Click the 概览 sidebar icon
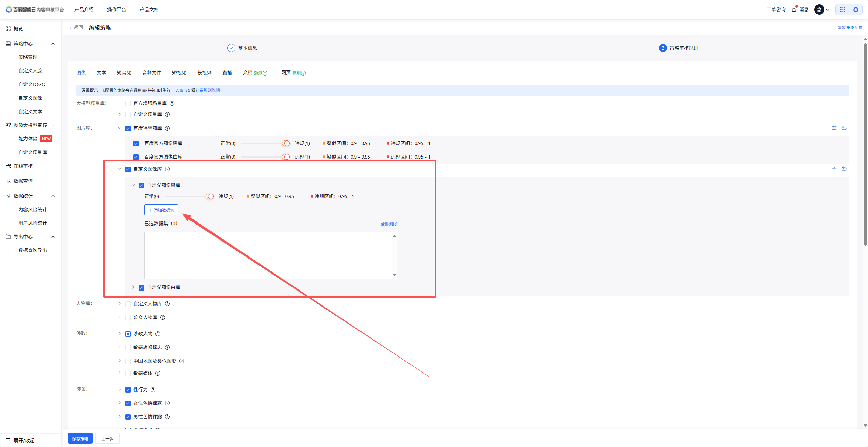This screenshot has width=868, height=447. (8, 29)
